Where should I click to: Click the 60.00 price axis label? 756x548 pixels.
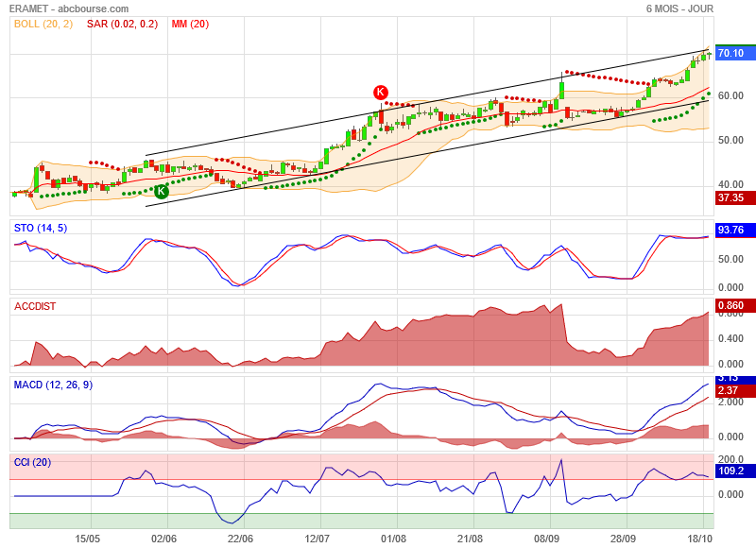(730, 96)
